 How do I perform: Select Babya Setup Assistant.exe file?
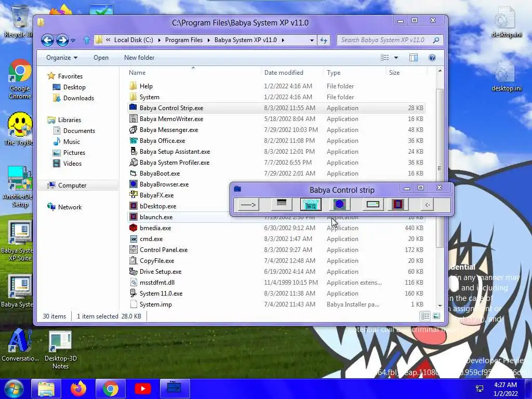click(x=276, y=151)
